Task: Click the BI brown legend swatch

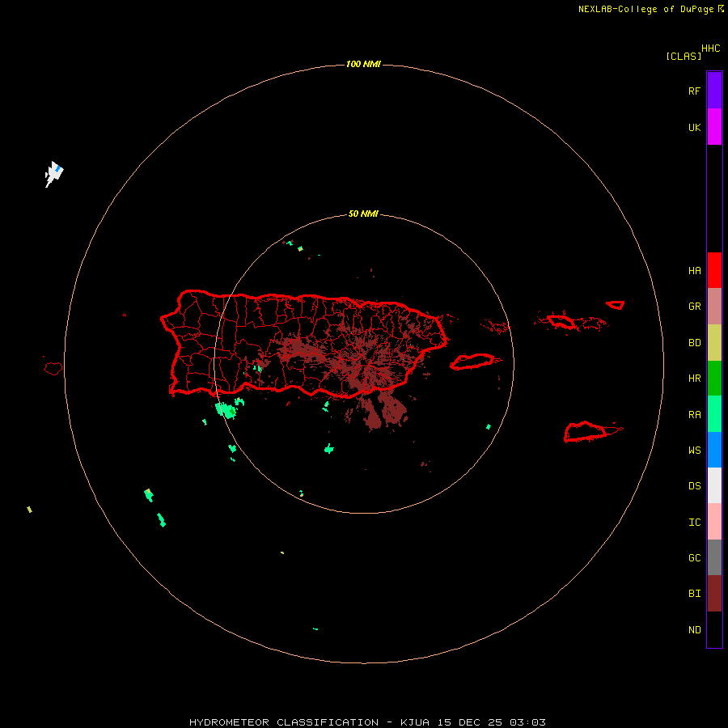Action: 714,594
